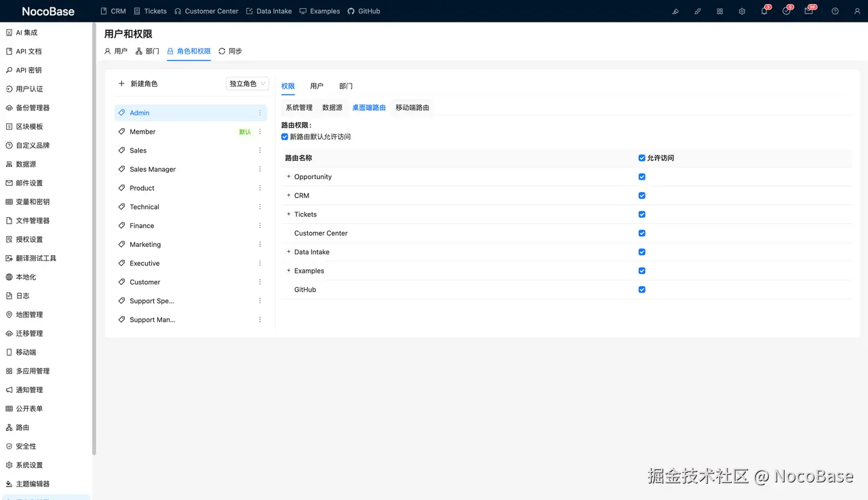Select the Sales Manager role
Screen dimensions: 868x500
[191, 170]
